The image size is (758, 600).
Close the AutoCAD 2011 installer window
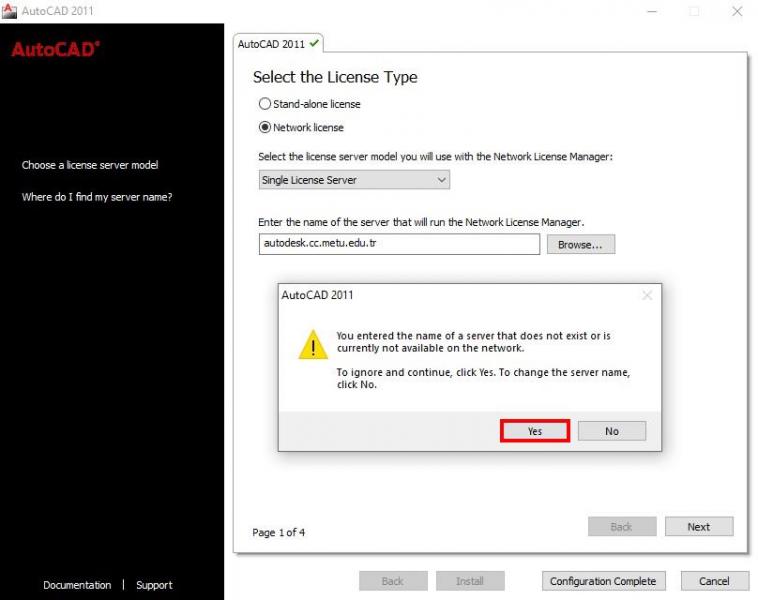[737, 11]
